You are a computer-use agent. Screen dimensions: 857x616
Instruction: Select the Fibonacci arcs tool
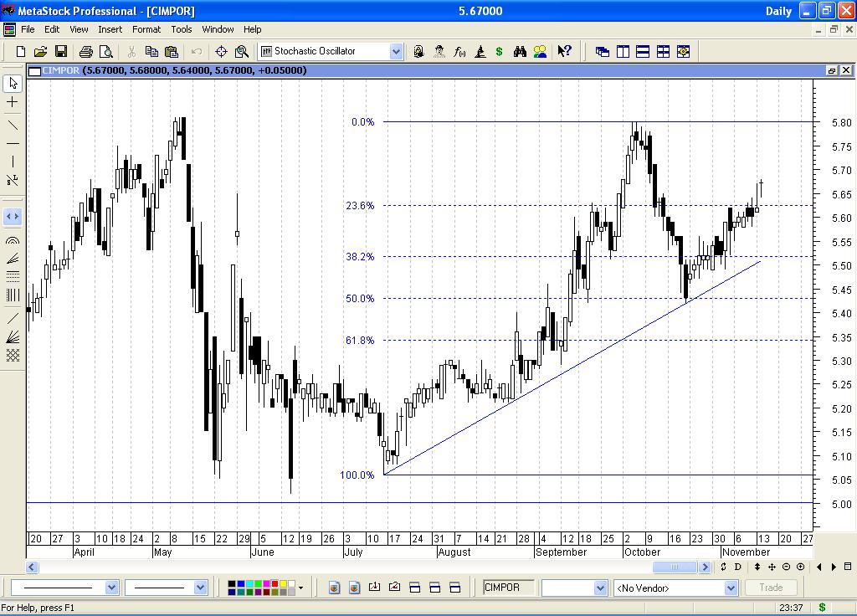click(13, 240)
